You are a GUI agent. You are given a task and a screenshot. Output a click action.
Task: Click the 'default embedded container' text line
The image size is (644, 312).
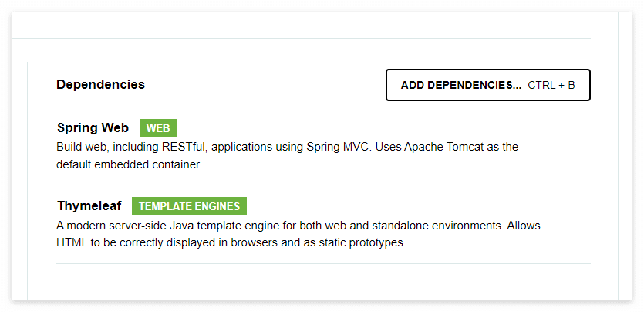pyautogui.click(x=130, y=164)
